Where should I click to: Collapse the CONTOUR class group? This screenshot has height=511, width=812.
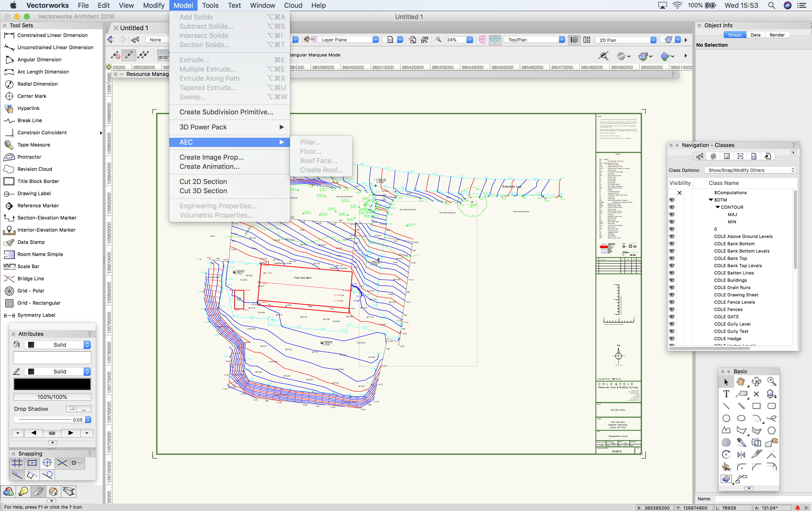718,207
